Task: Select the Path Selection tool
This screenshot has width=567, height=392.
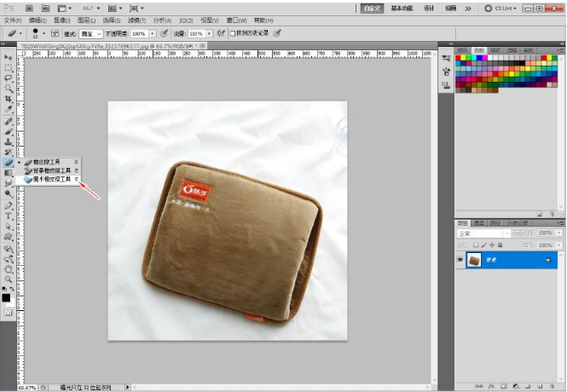Action: [8, 227]
